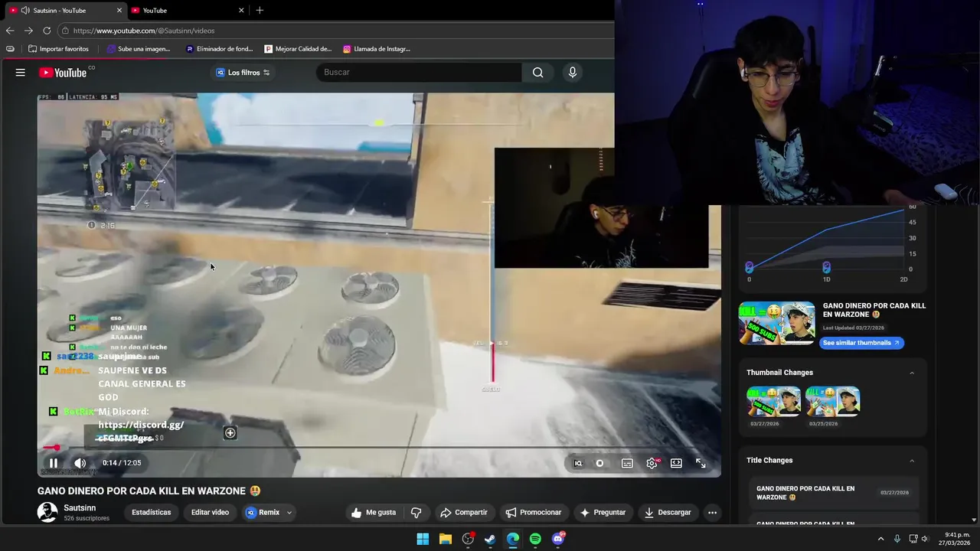Focus the Buscar search field

click(x=419, y=73)
